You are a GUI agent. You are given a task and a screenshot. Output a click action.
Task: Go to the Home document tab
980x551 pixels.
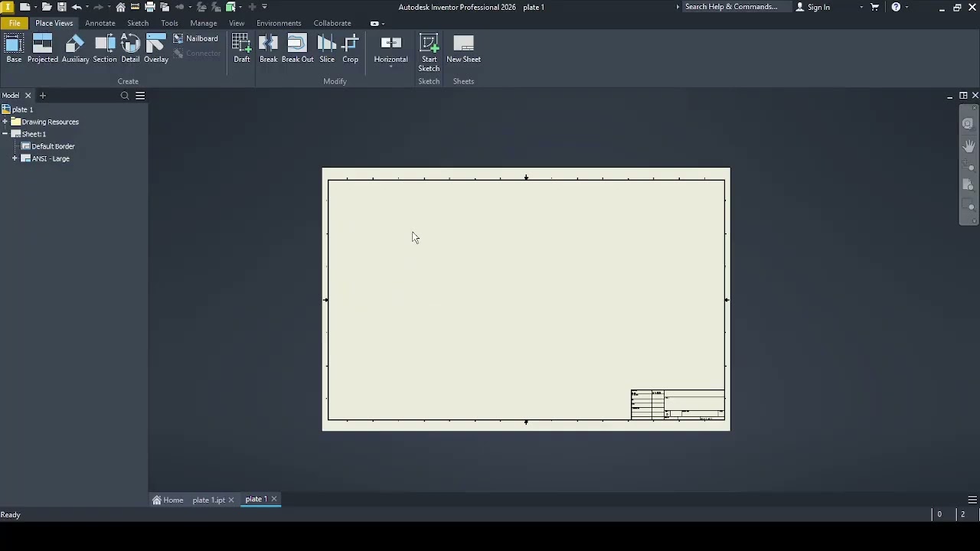(168, 500)
